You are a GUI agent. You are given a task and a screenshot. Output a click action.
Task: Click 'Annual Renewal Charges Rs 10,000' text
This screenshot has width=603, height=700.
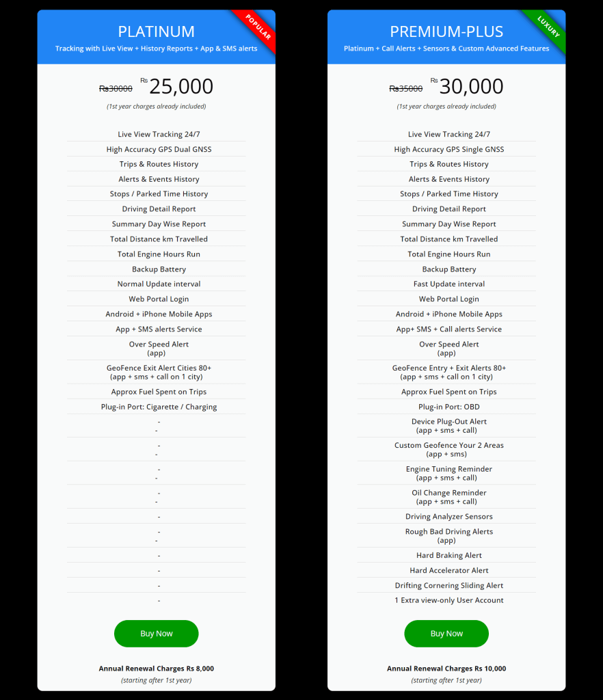pyautogui.click(x=446, y=669)
